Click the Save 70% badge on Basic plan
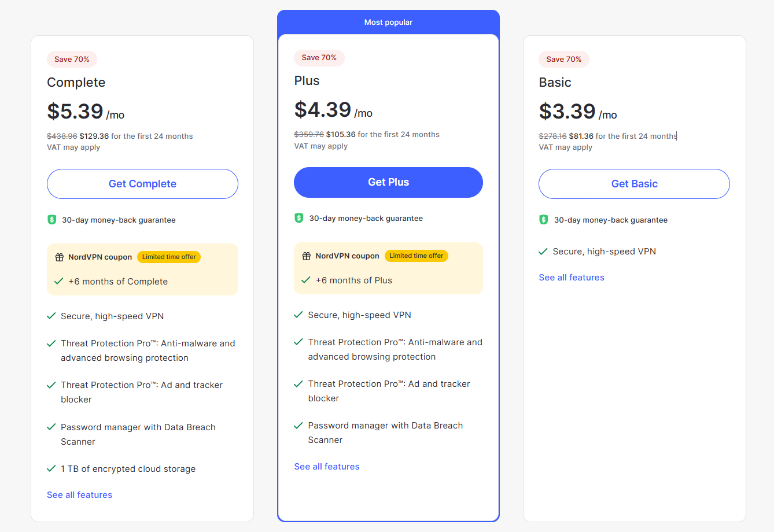This screenshot has width=774, height=532. (564, 59)
